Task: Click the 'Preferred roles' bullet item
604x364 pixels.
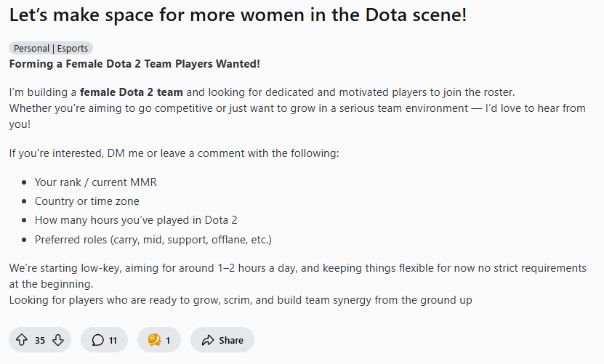Action: click(153, 240)
